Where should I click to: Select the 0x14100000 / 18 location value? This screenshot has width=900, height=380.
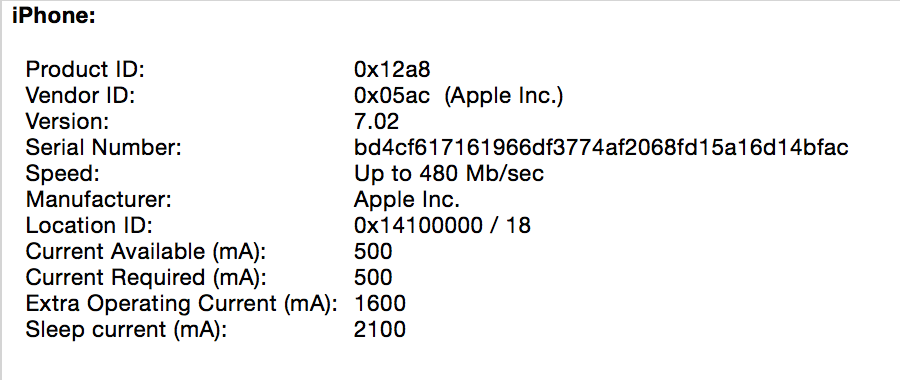443,226
